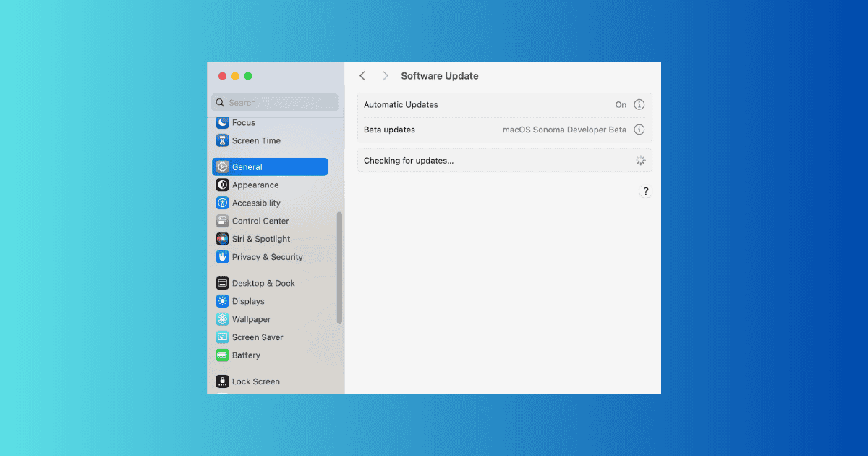
Task: Select Wallpaper label in sidebar
Action: point(251,319)
